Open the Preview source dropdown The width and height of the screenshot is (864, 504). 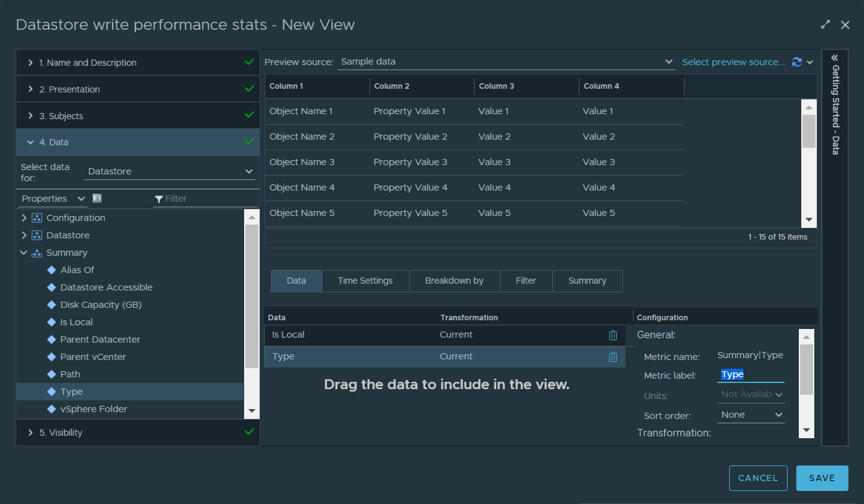tap(669, 61)
